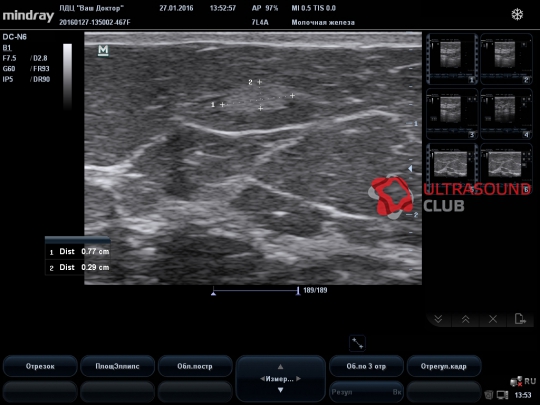Viewport: 540px width, 405px height.
Task: Click the double-up chevrons icon
Action: tap(466, 319)
